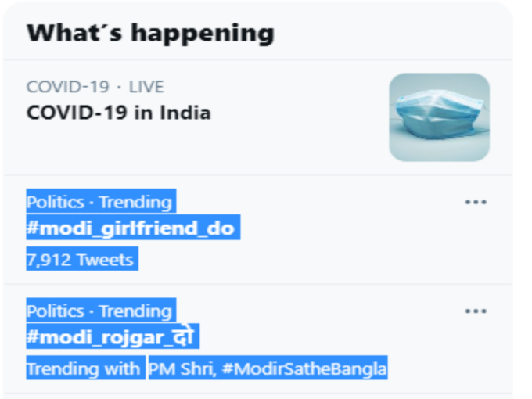Open the COVID-19 in India story
The image size is (532, 399).
[x=119, y=113]
